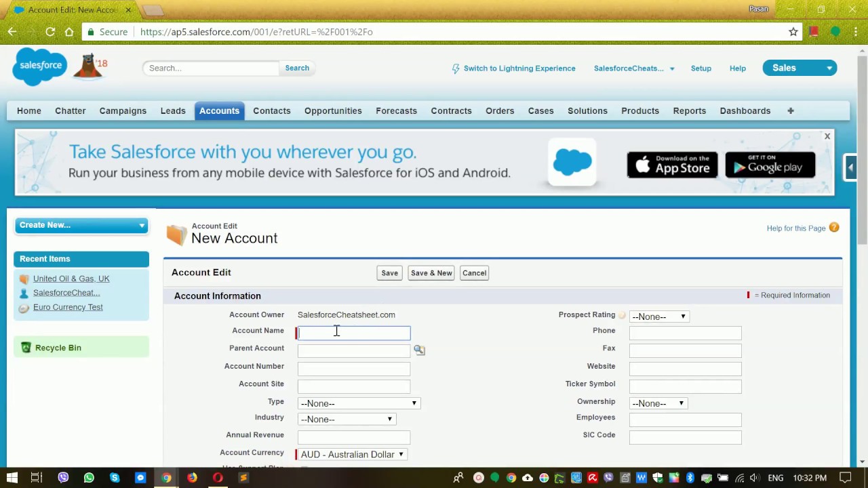Open the Type dropdown

point(359,403)
